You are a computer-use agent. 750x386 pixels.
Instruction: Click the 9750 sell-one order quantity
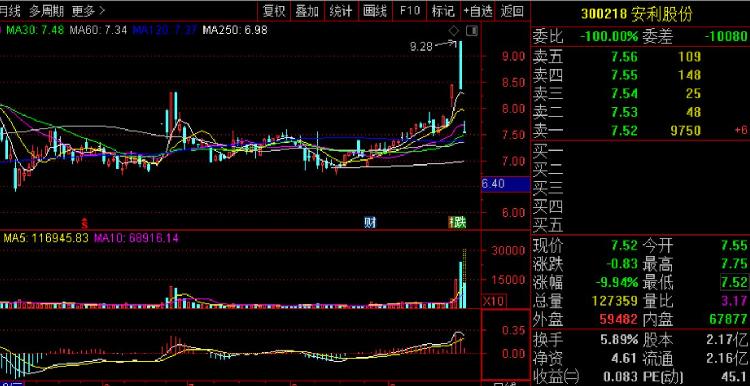coord(685,131)
